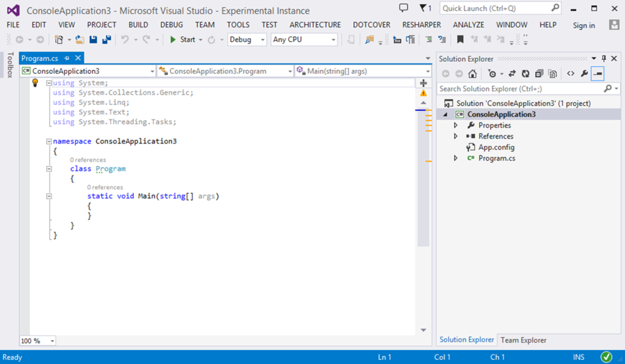The width and height of the screenshot is (625, 364).
Task: Click the New Project toolbar icon
Action: [59, 39]
